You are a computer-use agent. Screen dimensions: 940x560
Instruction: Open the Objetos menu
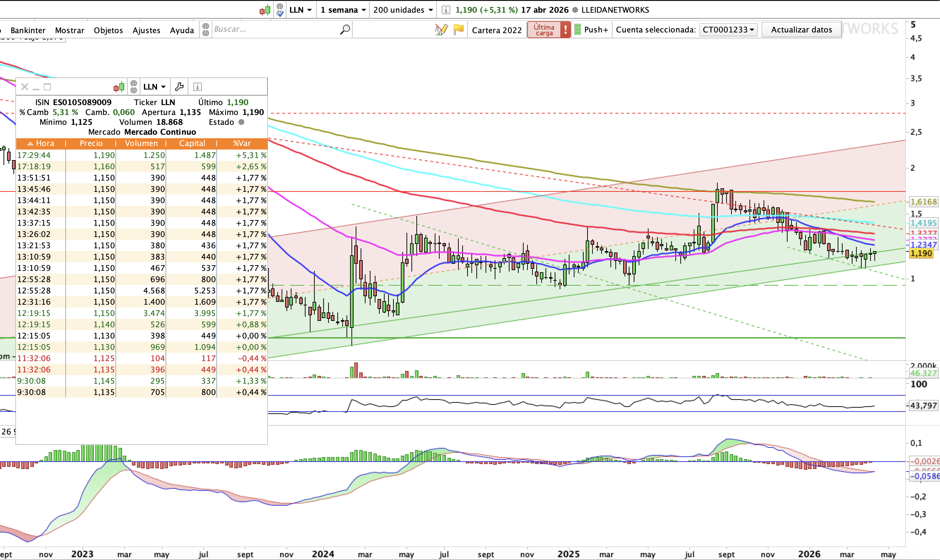[108, 30]
